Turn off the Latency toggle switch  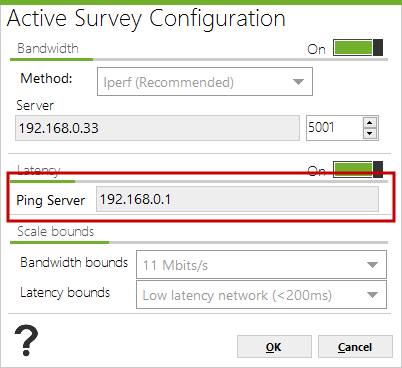click(x=358, y=169)
